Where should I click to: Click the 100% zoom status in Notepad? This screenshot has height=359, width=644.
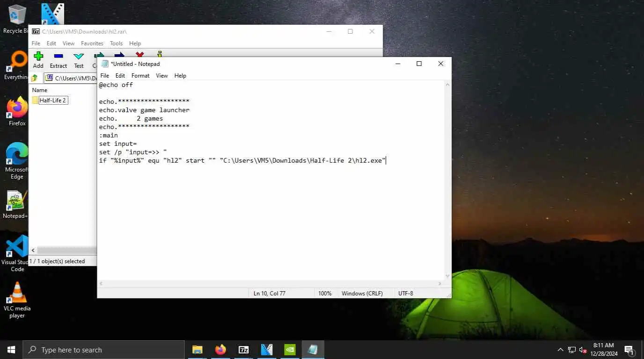(x=325, y=293)
